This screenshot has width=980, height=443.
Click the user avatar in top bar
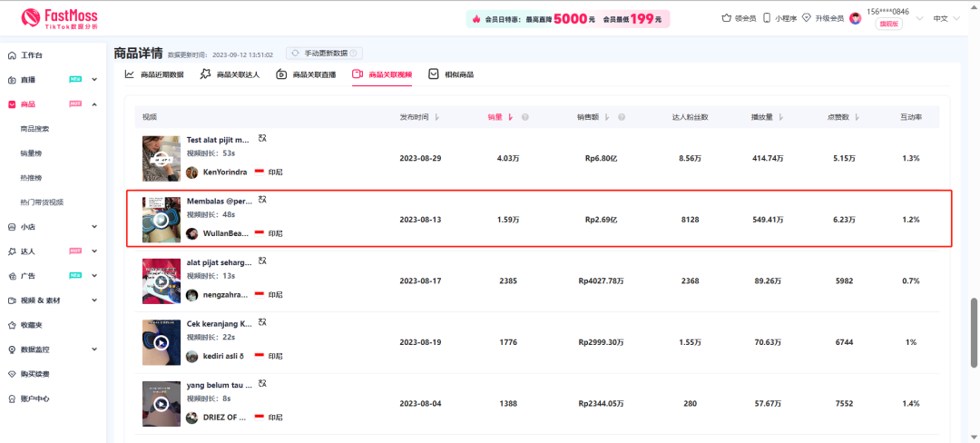[x=855, y=18]
